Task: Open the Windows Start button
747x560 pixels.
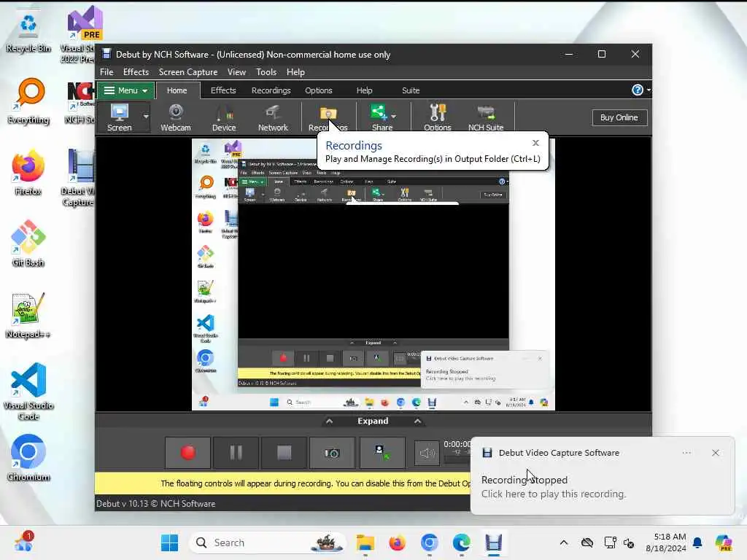Action: tap(169, 542)
